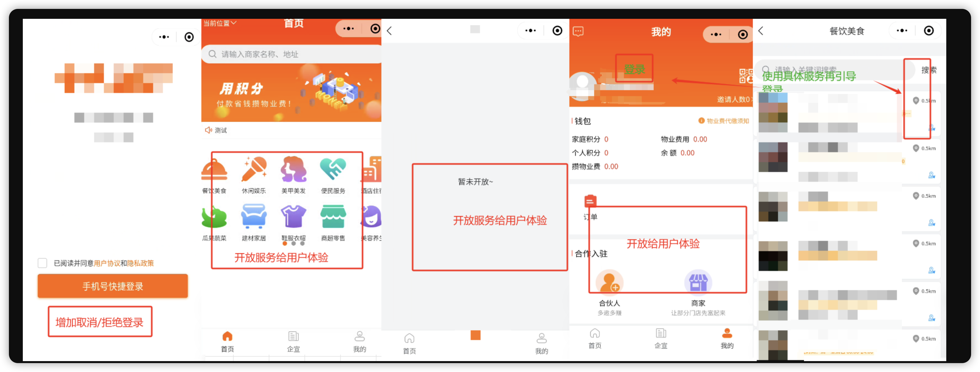980x372 pixels.
Task: Open the 合伙人 partner icon
Action: click(x=610, y=282)
